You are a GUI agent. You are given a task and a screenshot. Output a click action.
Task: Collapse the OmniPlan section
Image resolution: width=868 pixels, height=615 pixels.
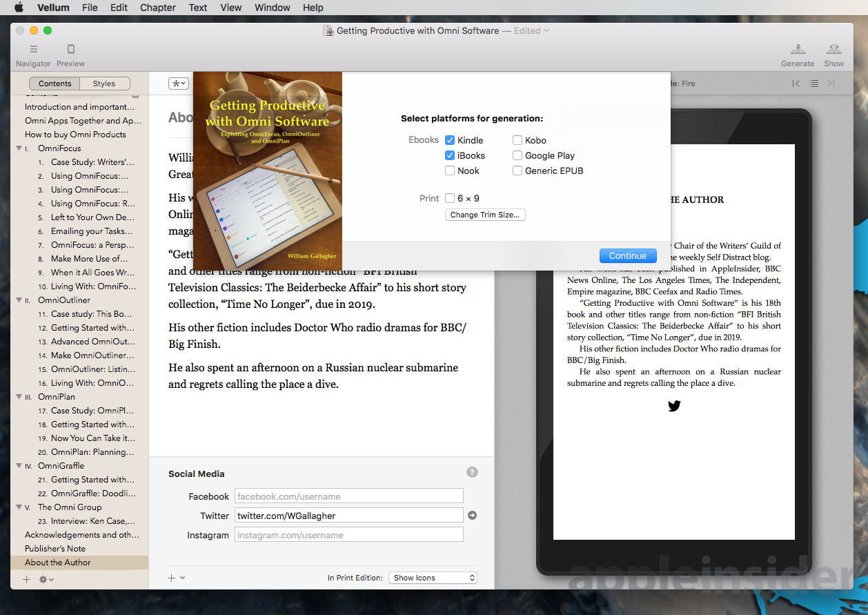click(19, 397)
